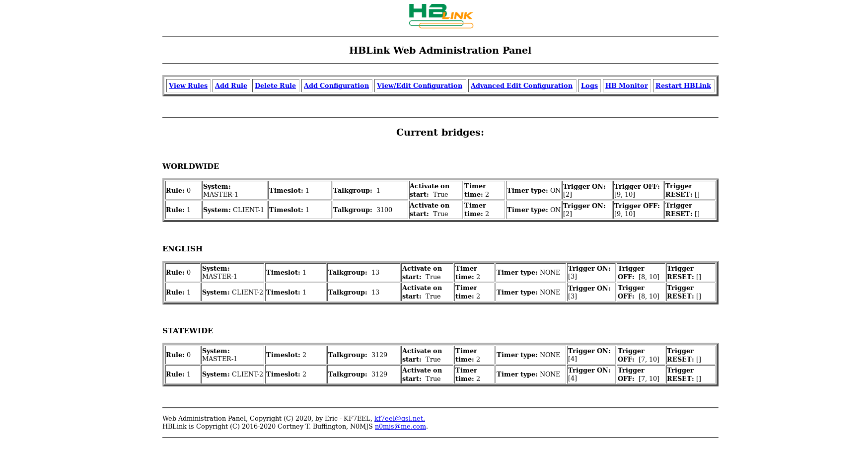
Task: Click STATEWIDE MASTER-1 row's Timer time 2 cell
Action: (475, 355)
